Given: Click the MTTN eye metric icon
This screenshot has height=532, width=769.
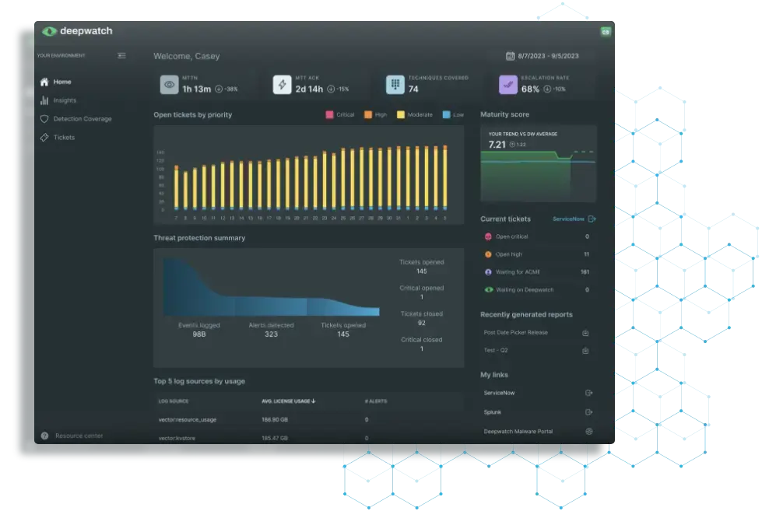Looking at the screenshot, I should coord(169,85).
